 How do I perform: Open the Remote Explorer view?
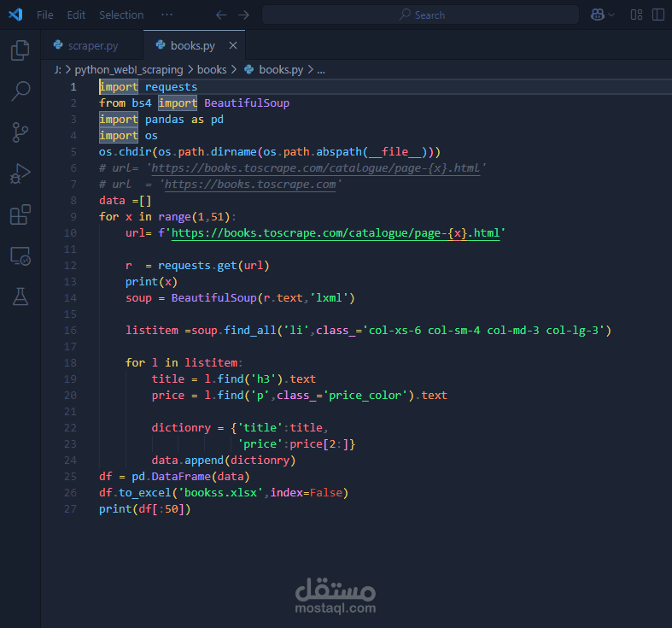tap(20, 256)
